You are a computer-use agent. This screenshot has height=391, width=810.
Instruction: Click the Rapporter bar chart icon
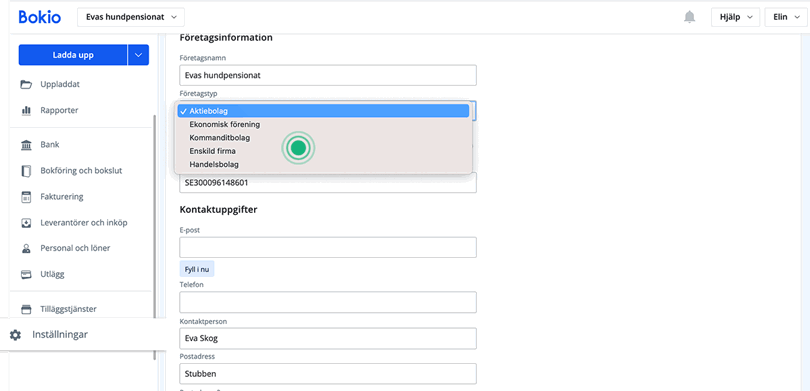[x=26, y=111]
